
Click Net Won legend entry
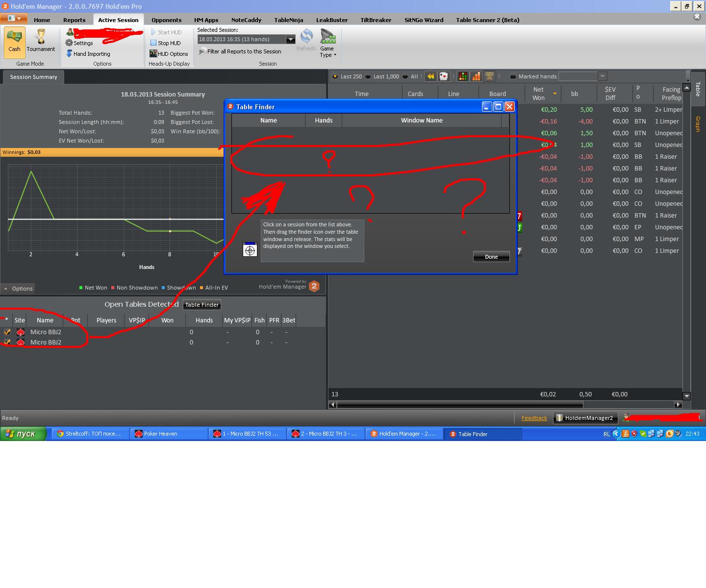click(93, 288)
